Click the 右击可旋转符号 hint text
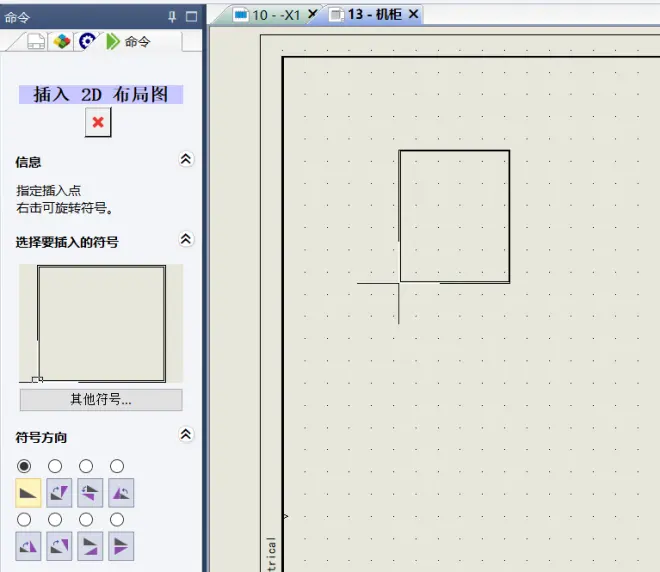Viewport: 660px width, 572px height. (64, 208)
